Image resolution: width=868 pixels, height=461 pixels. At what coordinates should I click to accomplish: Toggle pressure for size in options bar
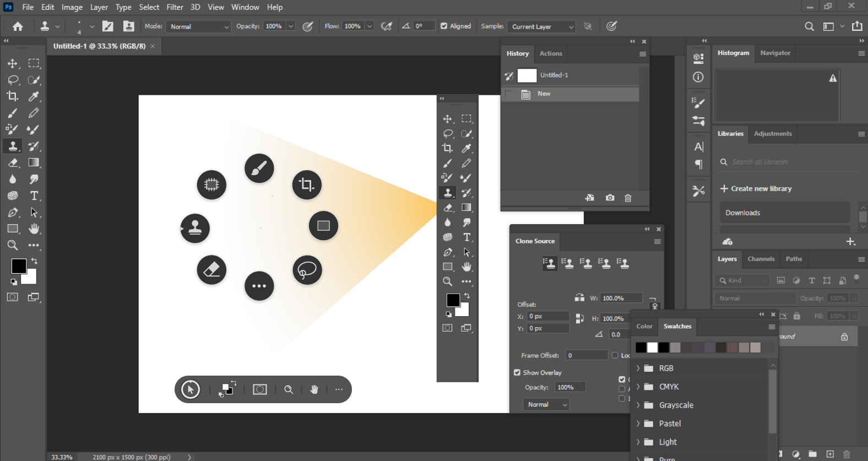pos(611,26)
